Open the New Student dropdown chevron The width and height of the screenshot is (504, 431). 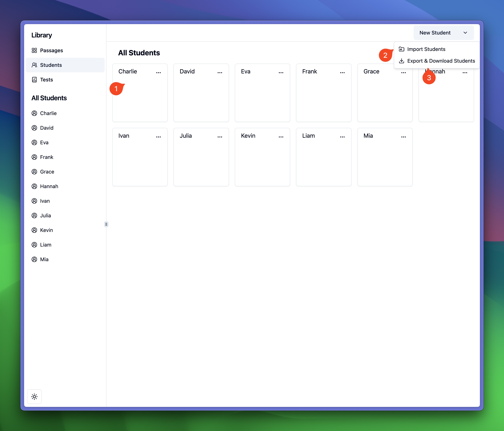[x=465, y=33]
